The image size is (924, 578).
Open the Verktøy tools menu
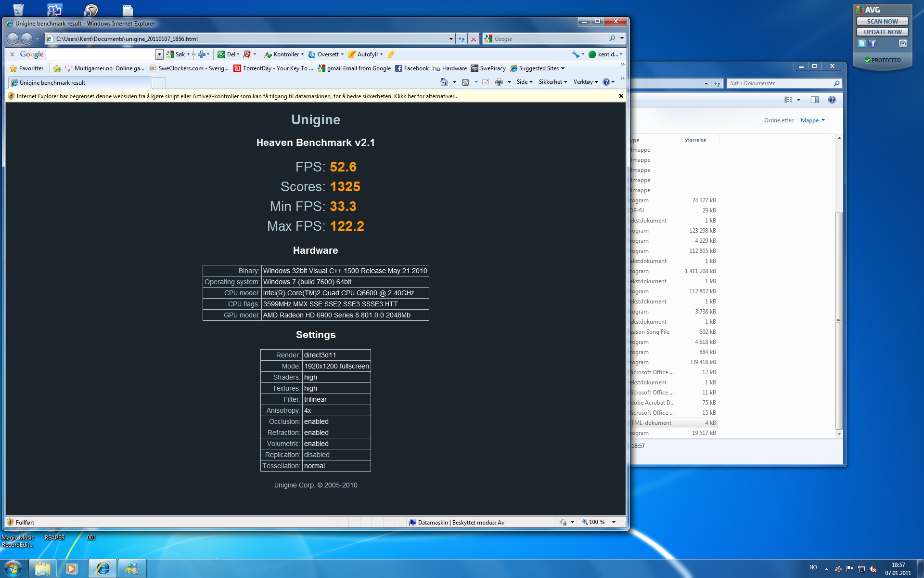coord(586,82)
